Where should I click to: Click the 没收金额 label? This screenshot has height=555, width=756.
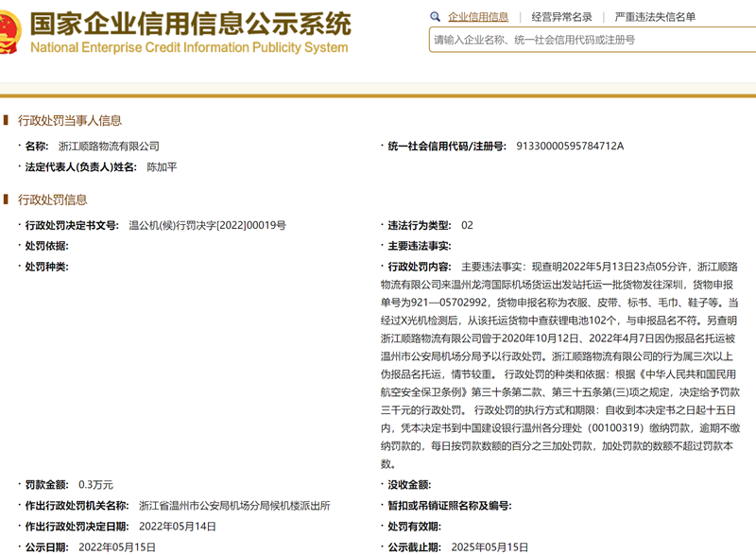tap(409, 485)
